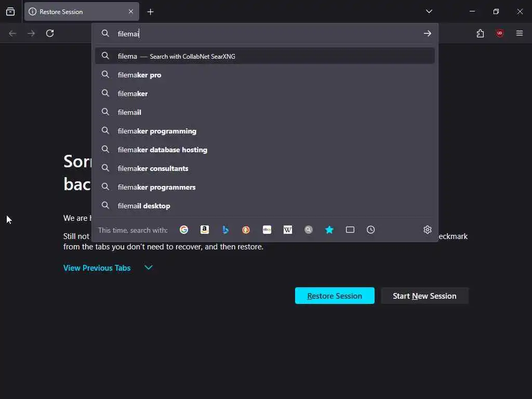Search this time with eBay
This screenshot has width=532, height=399.
(x=267, y=230)
